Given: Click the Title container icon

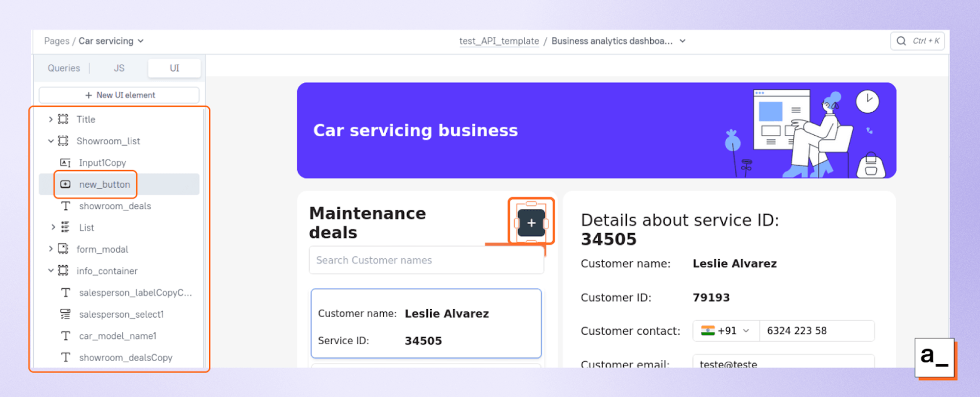Looking at the screenshot, I should point(63,119).
